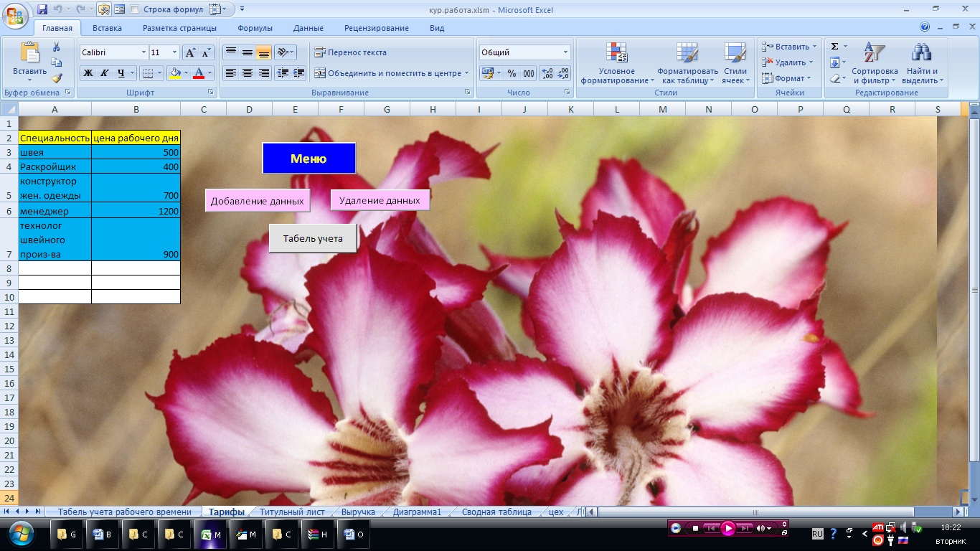Toggle the Строка формул checkbox

tap(135, 9)
